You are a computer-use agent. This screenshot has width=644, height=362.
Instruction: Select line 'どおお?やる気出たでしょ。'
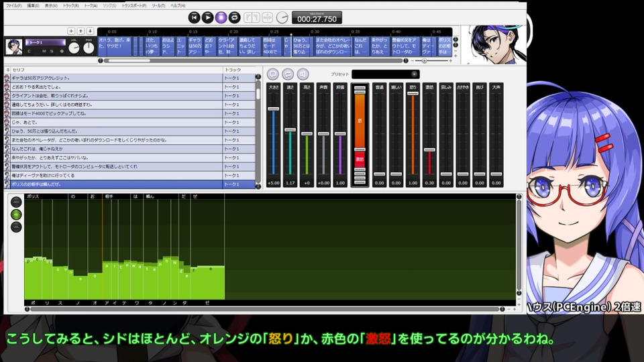click(x=129, y=87)
